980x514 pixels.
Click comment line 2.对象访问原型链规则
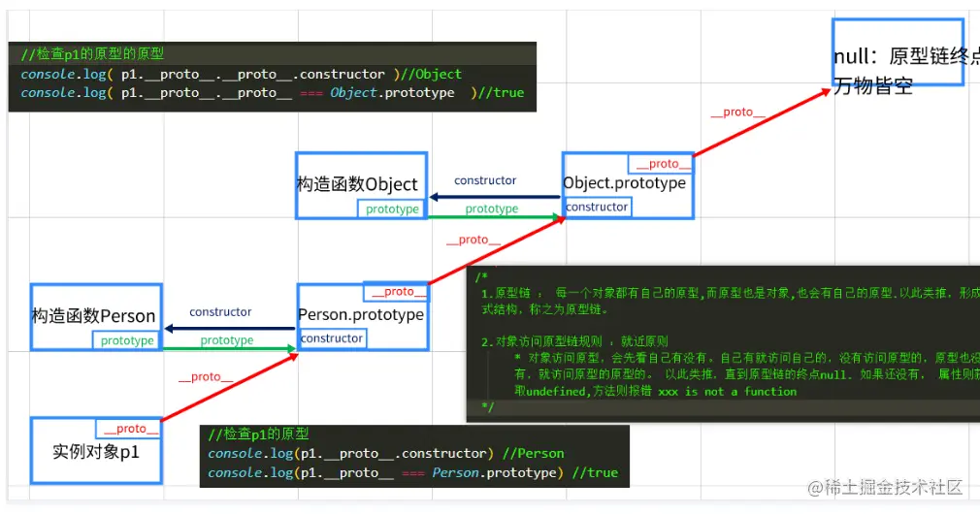coord(574,341)
